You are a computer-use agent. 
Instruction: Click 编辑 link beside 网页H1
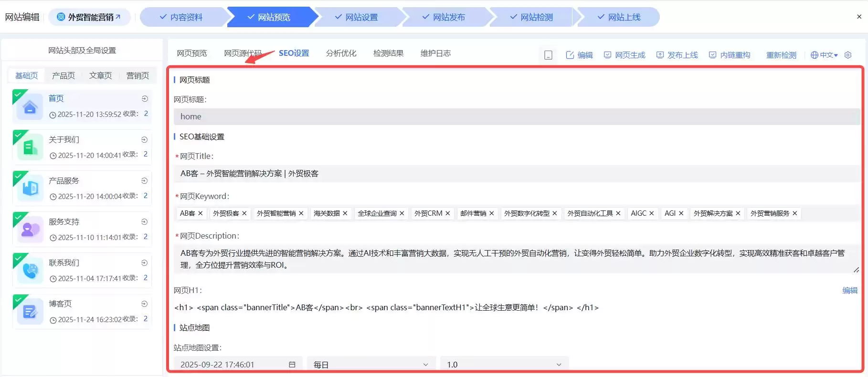[x=850, y=290]
